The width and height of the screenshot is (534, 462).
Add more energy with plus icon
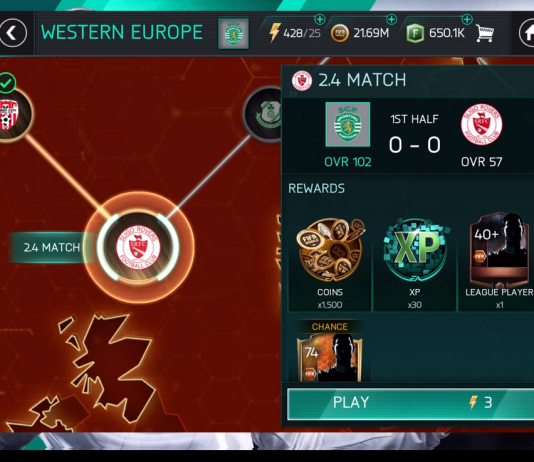coord(320,20)
